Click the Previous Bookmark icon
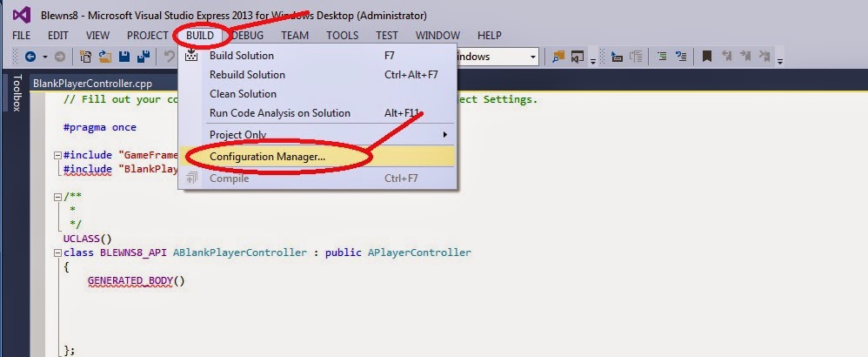Viewport: 868px width, 357px height. pyautogui.click(x=726, y=56)
